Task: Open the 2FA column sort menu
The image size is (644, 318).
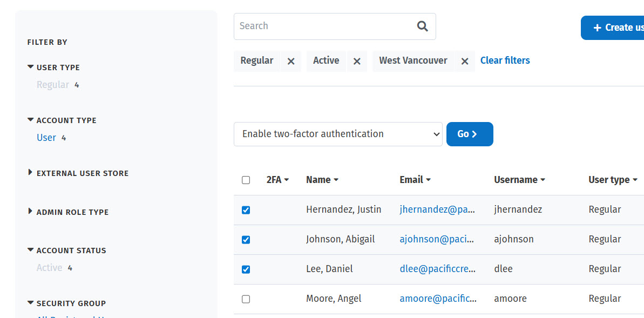Action: click(x=286, y=180)
